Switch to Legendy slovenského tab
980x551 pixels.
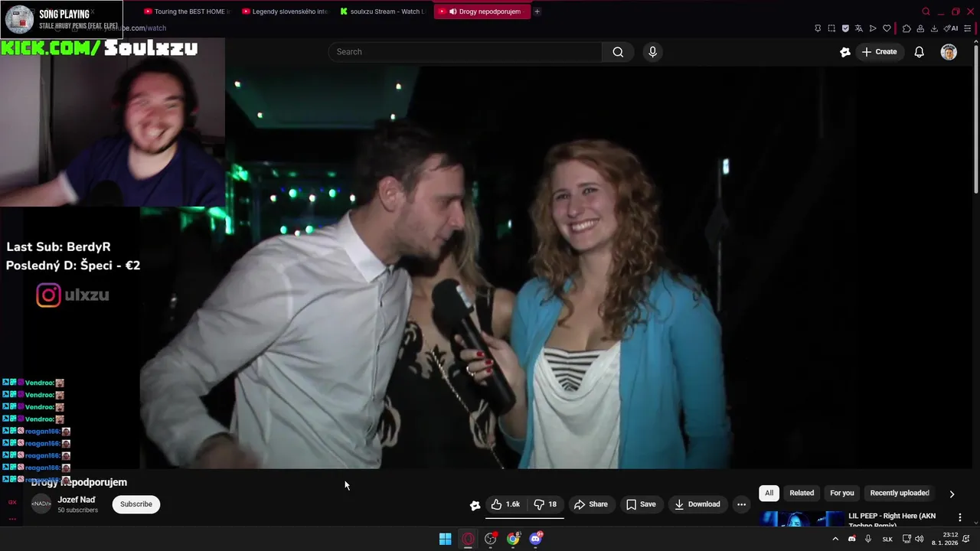(x=284, y=11)
